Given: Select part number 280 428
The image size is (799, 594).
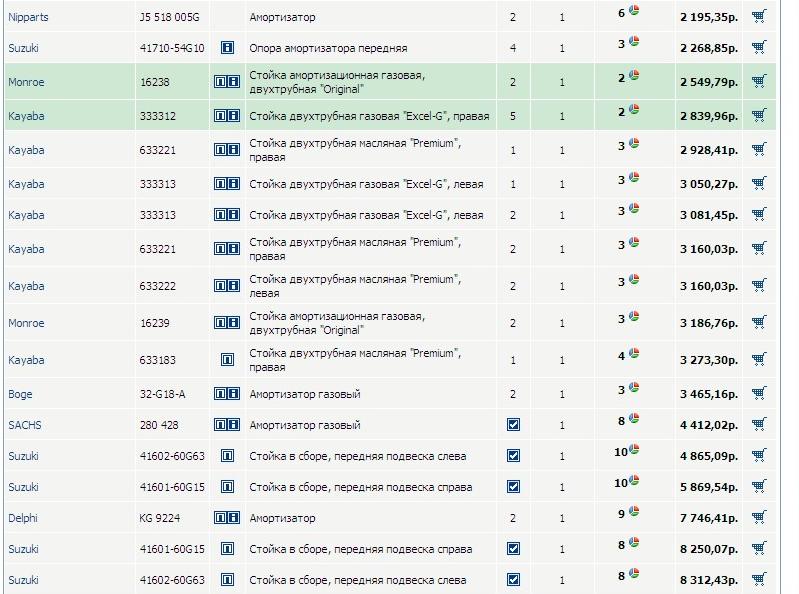Looking at the screenshot, I should tap(159, 425).
